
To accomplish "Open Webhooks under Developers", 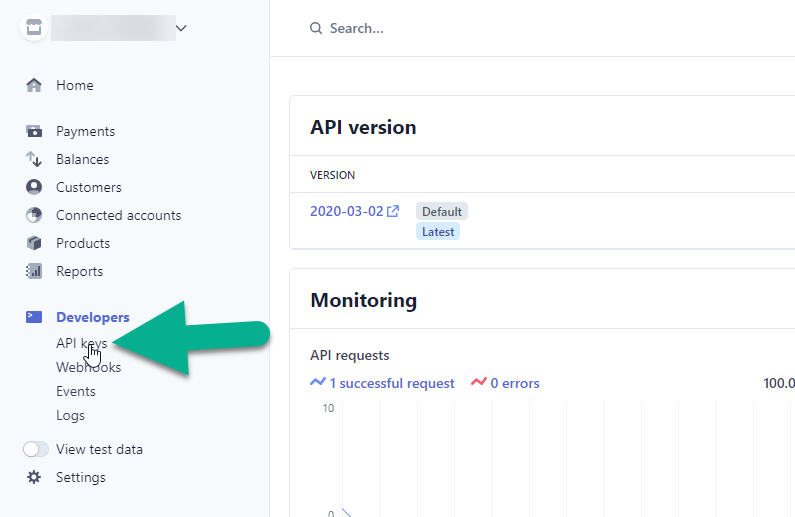I will coord(89,367).
